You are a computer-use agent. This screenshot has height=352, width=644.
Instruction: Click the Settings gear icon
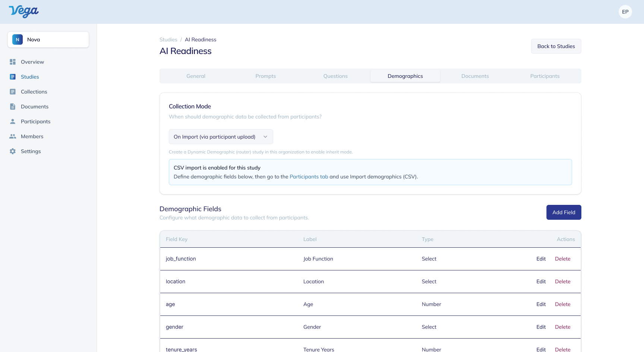tap(13, 151)
